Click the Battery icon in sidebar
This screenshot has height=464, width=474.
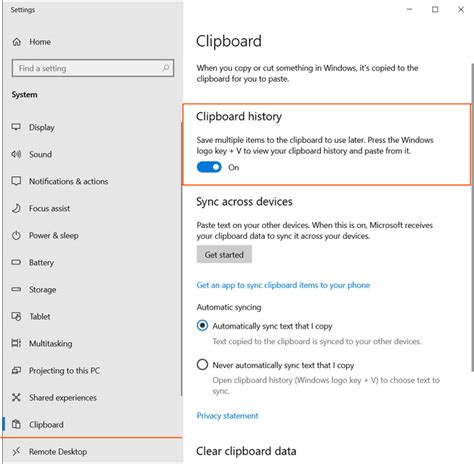point(16,262)
